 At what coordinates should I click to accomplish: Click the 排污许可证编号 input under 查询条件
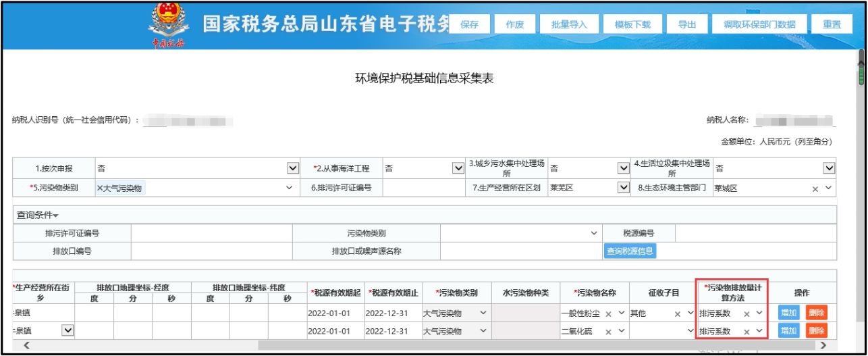(x=211, y=233)
